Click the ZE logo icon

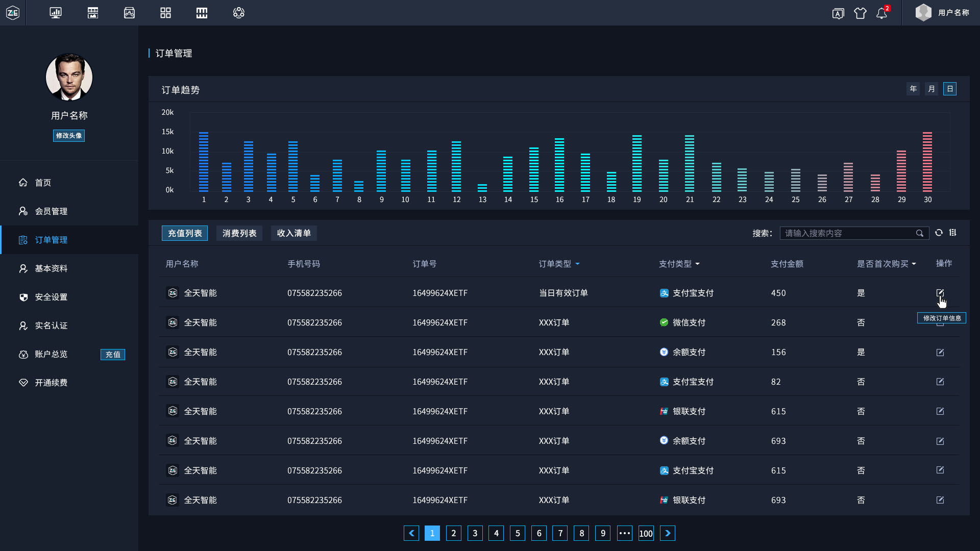coord(13,13)
